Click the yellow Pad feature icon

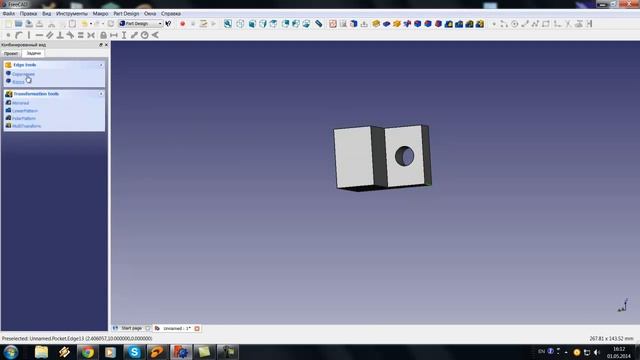click(376, 24)
